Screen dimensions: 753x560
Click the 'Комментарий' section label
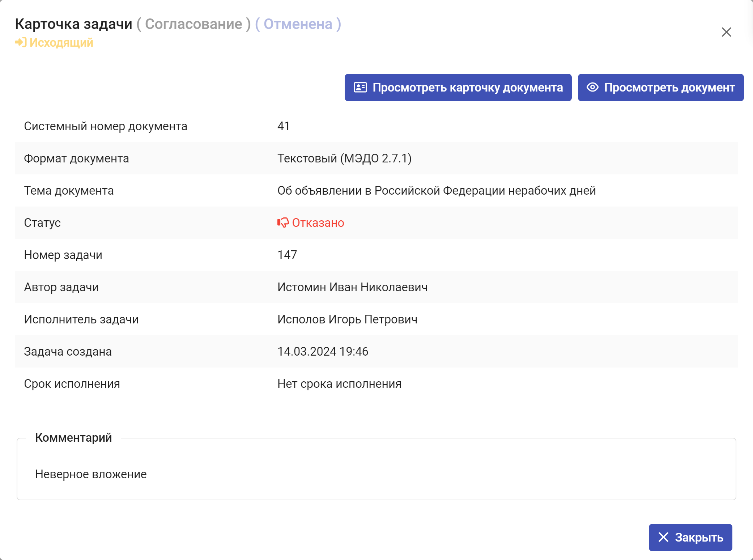click(x=73, y=438)
